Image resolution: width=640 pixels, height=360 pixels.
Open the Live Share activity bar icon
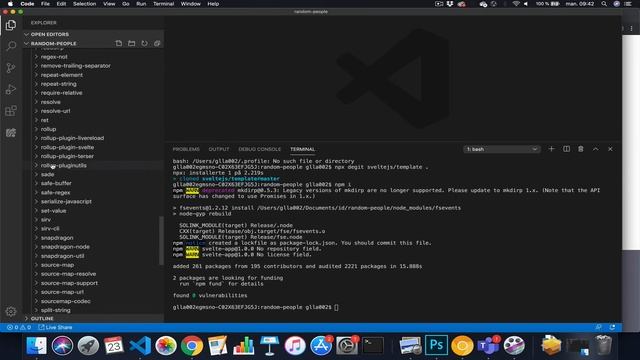[x=11, y=133]
